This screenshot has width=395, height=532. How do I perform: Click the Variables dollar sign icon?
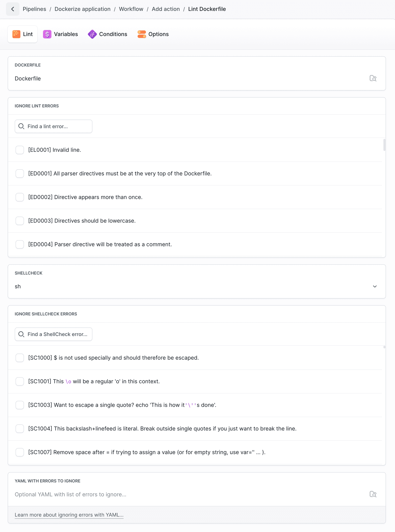point(47,34)
